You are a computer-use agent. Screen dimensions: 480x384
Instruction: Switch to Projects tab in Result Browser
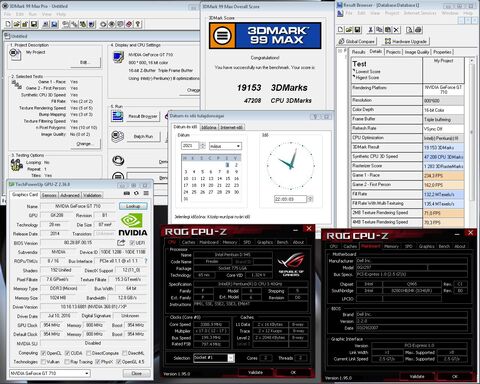point(393,52)
